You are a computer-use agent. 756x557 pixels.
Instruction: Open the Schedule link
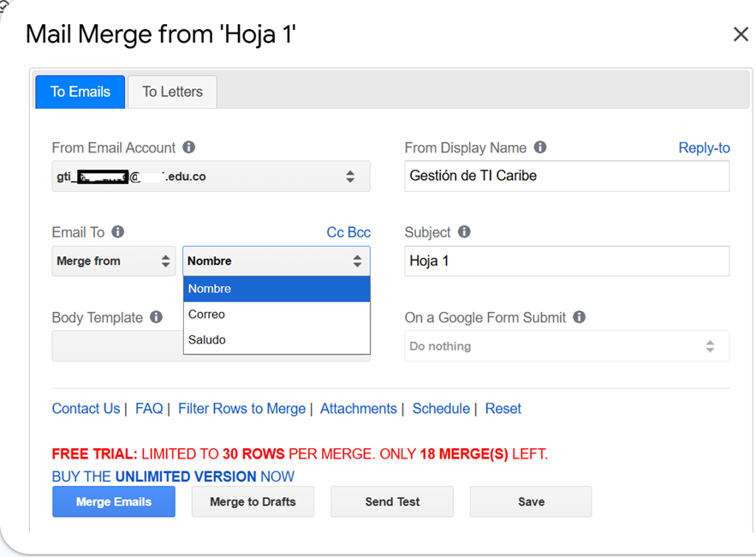(441, 409)
